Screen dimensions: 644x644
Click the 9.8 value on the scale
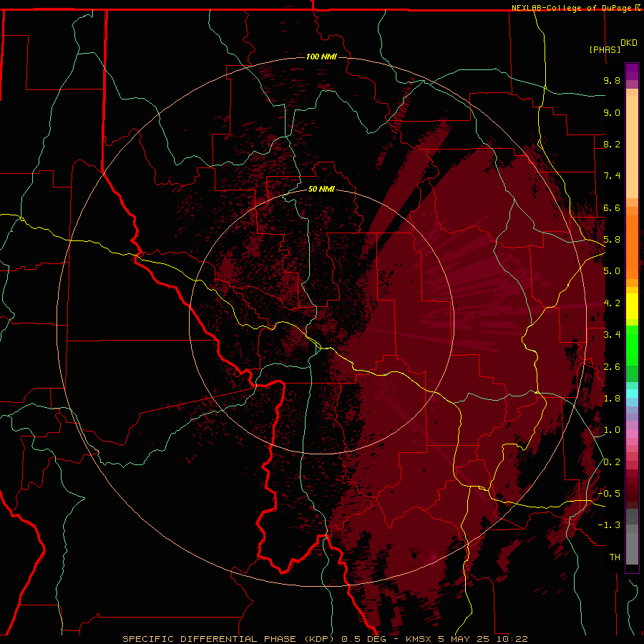(612, 80)
